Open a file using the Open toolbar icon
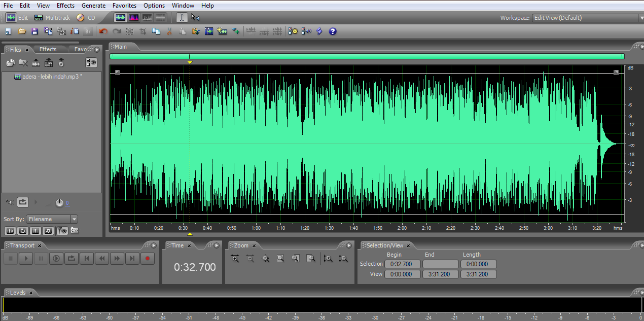 22,31
